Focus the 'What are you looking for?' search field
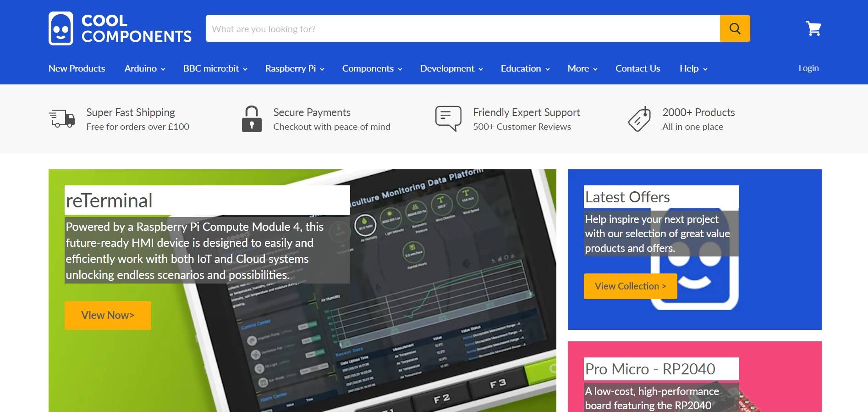This screenshot has height=412, width=868. coord(463,28)
